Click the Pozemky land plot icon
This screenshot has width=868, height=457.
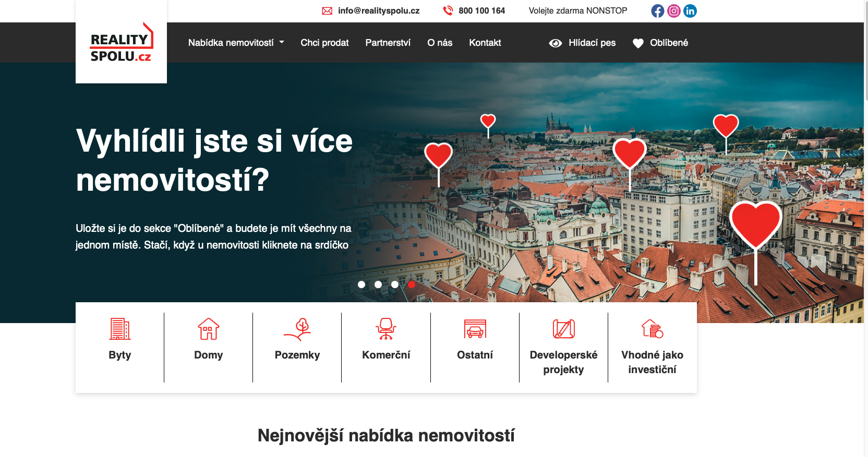[x=297, y=329]
